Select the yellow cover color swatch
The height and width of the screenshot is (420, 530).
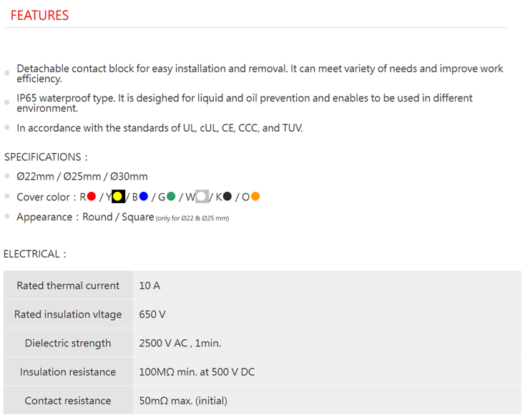coord(118,197)
